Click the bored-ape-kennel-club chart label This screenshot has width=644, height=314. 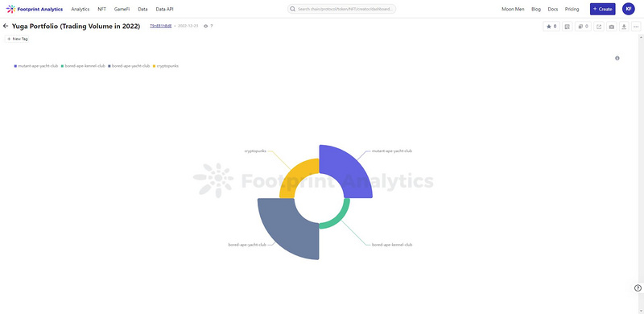tap(392, 245)
